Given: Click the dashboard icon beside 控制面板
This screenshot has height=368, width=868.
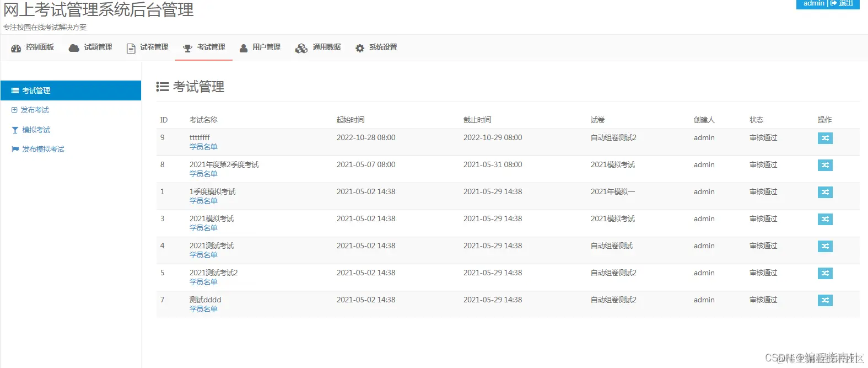Looking at the screenshot, I should tap(16, 48).
